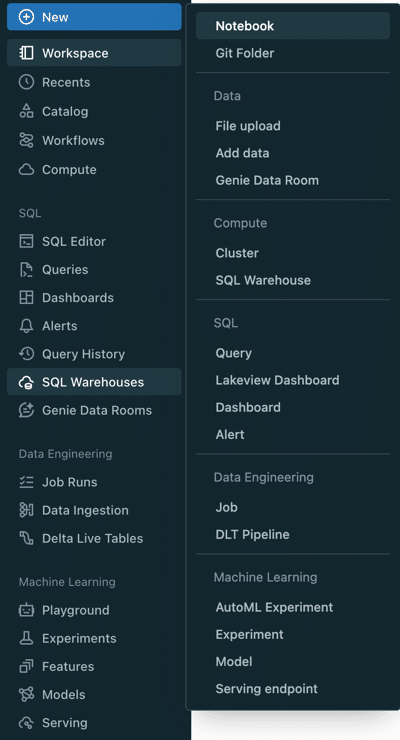Open the Catalog shapes icon
Image resolution: width=400 pixels, height=740 pixels.
[x=26, y=111]
